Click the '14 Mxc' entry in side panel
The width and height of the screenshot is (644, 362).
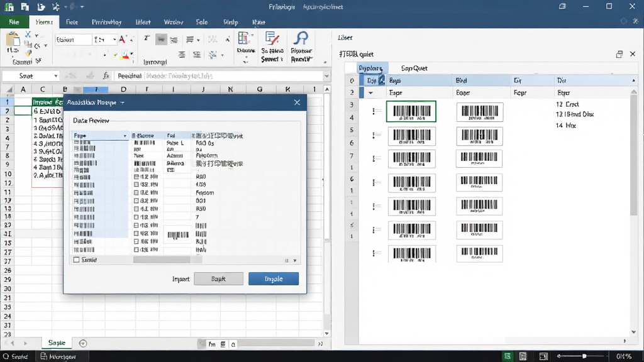click(x=565, y=126)
